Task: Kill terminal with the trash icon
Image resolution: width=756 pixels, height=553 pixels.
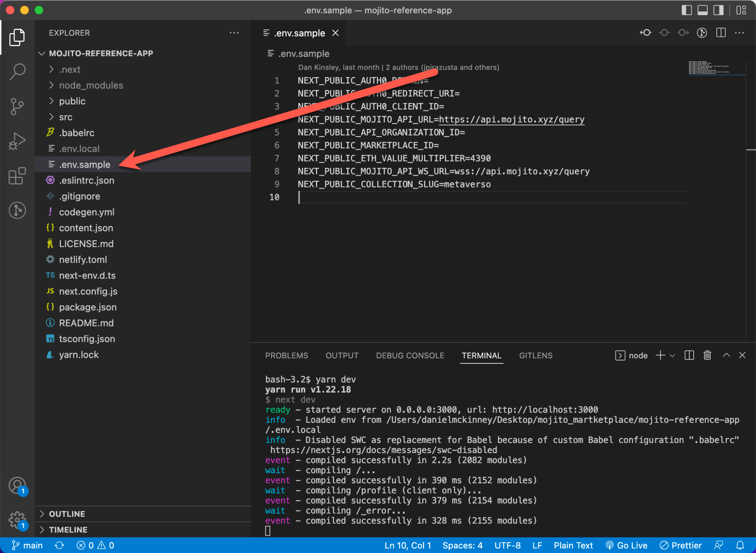Action: click(x=707, y=355)
